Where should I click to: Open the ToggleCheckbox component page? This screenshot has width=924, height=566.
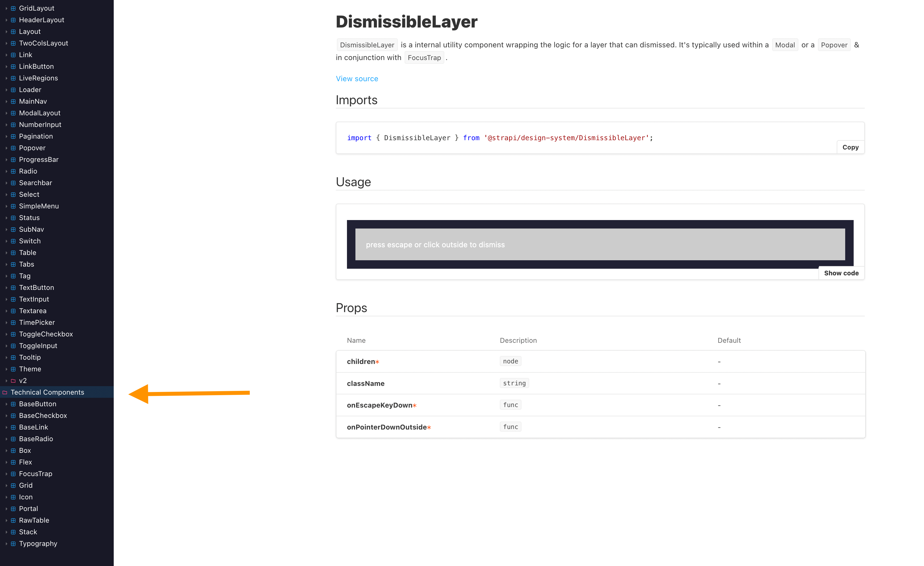(46, 334)
